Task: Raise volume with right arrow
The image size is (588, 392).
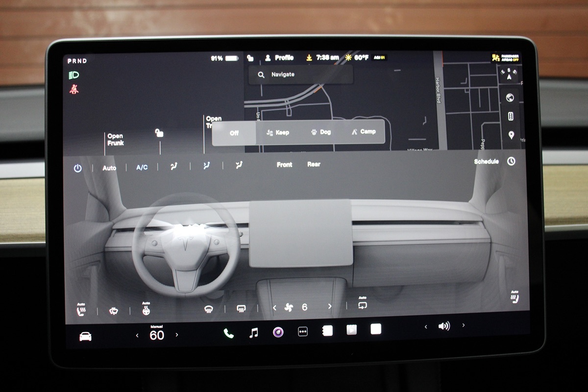Action: click(464, 325)
